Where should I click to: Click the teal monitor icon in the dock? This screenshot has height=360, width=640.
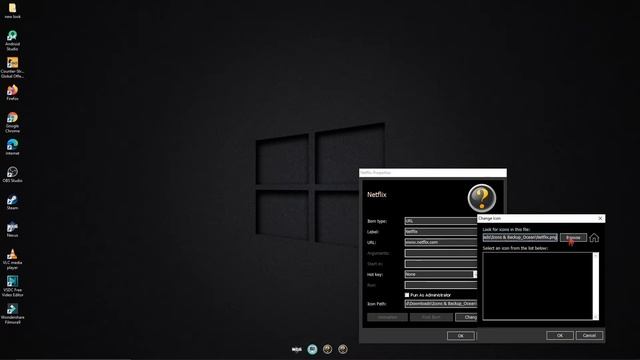pos(312,349)
